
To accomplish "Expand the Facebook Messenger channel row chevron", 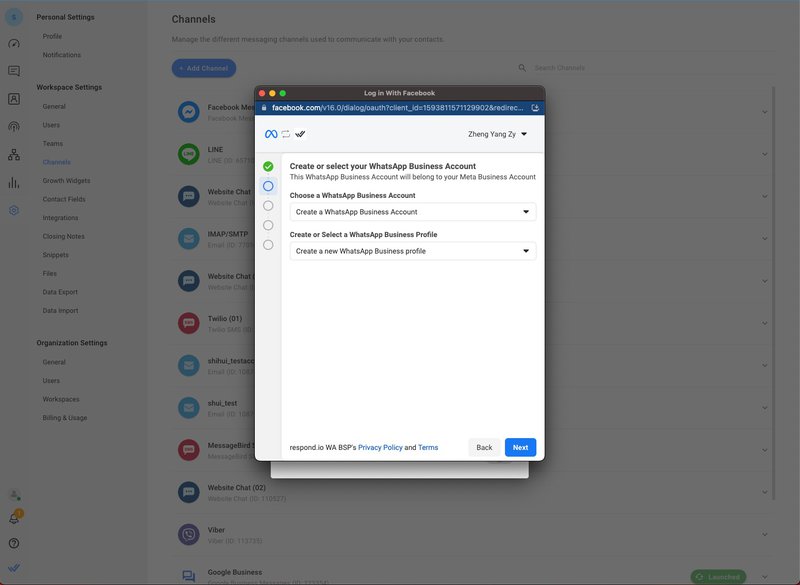I will [764, 112].
